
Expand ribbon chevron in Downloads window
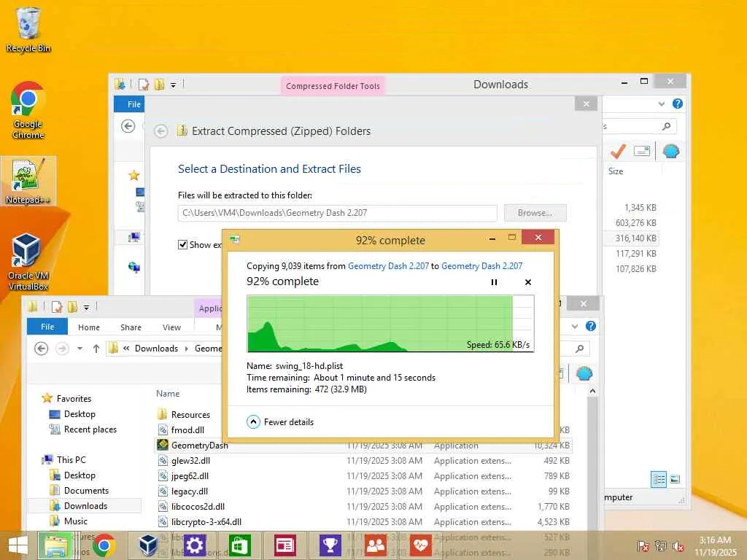(661, 104)
